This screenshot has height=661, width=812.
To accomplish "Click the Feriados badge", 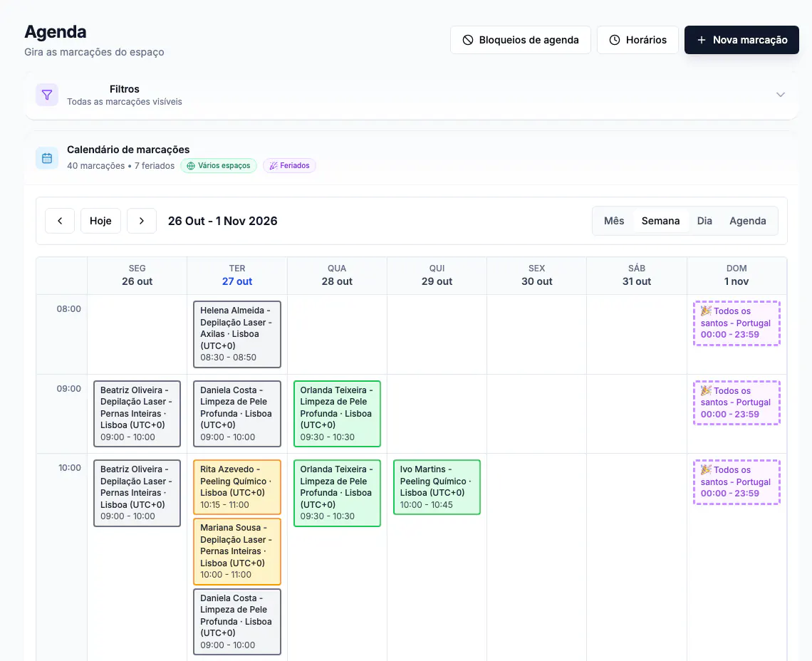I will (x=289, y=166).
